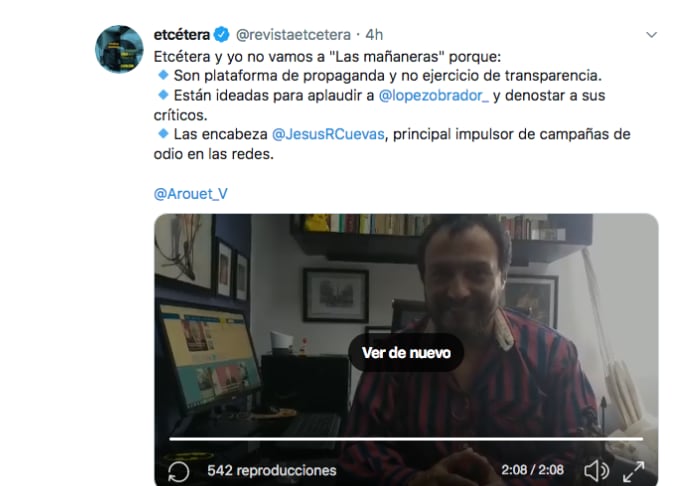Screen dimensions: 687x486
Task: Mute the video with the speaker icon
Action: pyautogui.click(x=596, y=471)
